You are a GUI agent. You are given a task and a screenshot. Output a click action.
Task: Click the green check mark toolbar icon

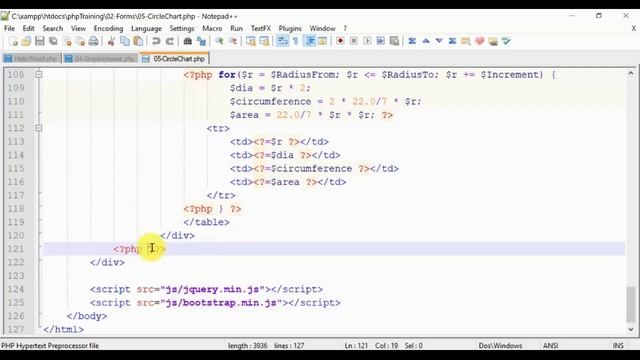pos(506,41)
